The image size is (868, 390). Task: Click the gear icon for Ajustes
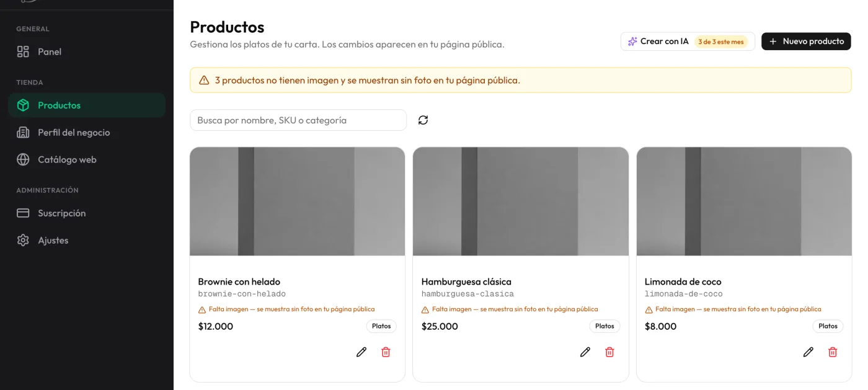tap(23, 240)
